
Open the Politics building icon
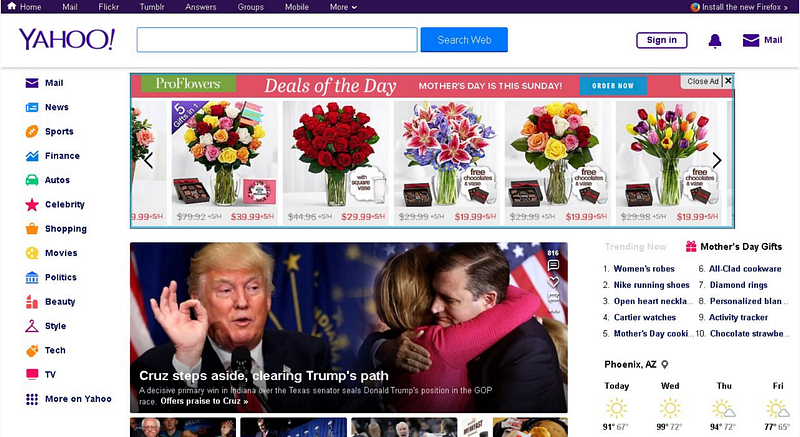click(32, 277)
